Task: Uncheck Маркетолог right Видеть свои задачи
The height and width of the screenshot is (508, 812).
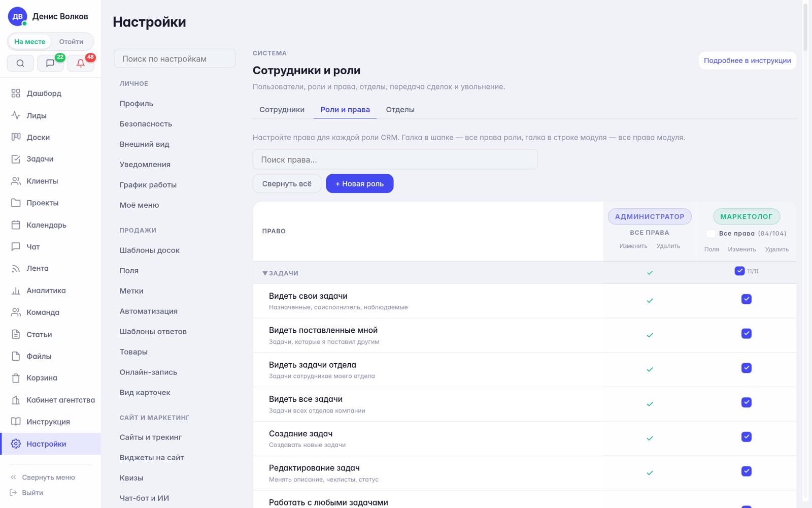Action: pos(746,299)
